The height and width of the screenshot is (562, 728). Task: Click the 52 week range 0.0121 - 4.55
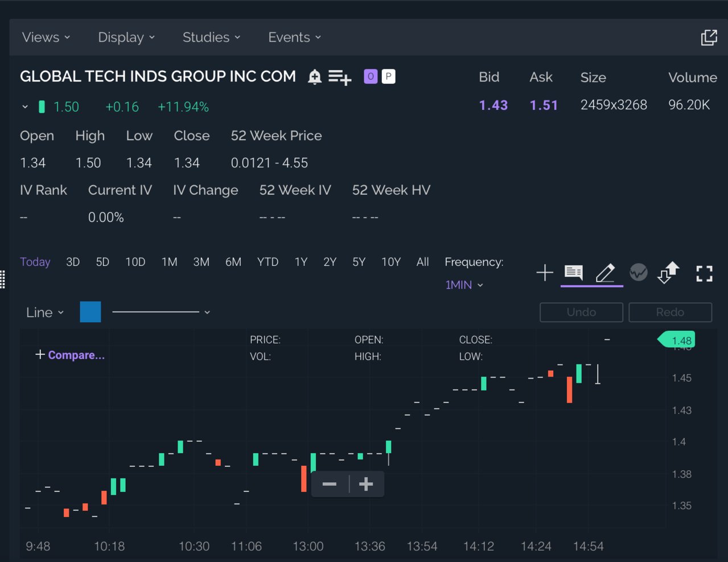[269, 163]
